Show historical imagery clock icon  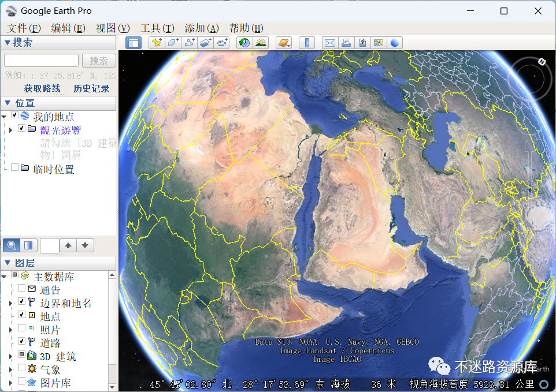pos(244,43)
